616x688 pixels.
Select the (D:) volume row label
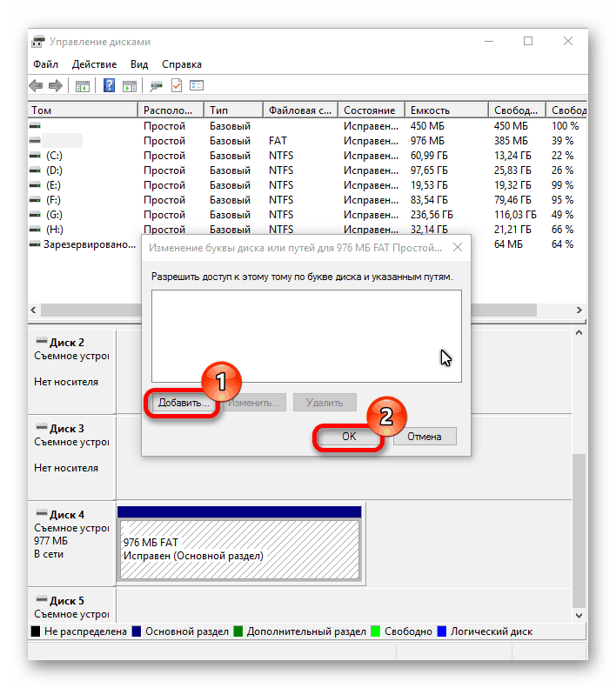[x=54, y=170]
